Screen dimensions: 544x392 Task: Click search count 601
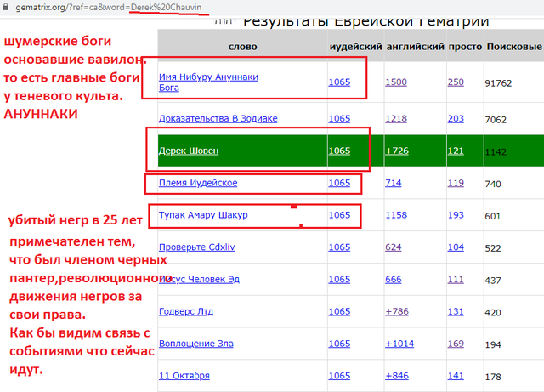click(x=493, y=216)
